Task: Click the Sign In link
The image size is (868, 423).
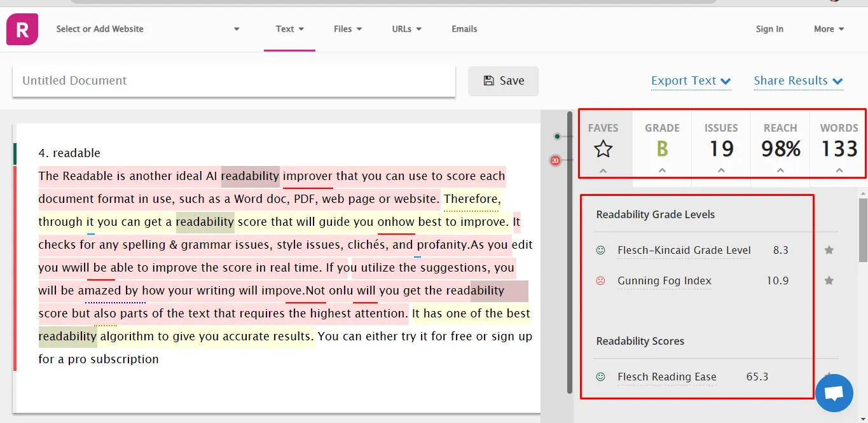Action: point(769,29)
